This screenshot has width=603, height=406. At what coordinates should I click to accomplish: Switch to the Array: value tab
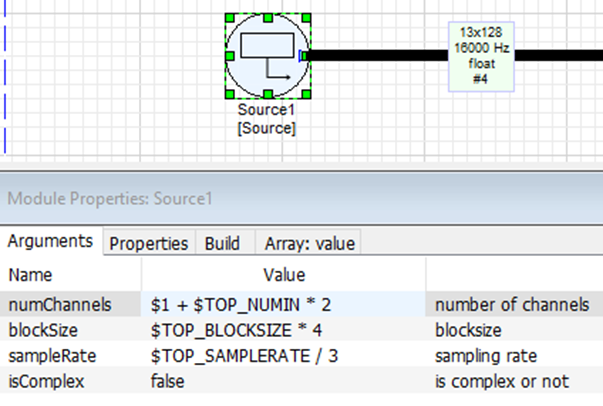pyautogui.click(x=309, y=243)
